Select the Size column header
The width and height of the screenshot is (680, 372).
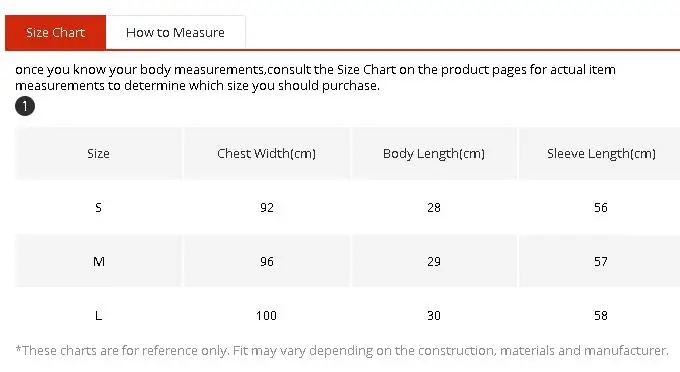point(98,153)
